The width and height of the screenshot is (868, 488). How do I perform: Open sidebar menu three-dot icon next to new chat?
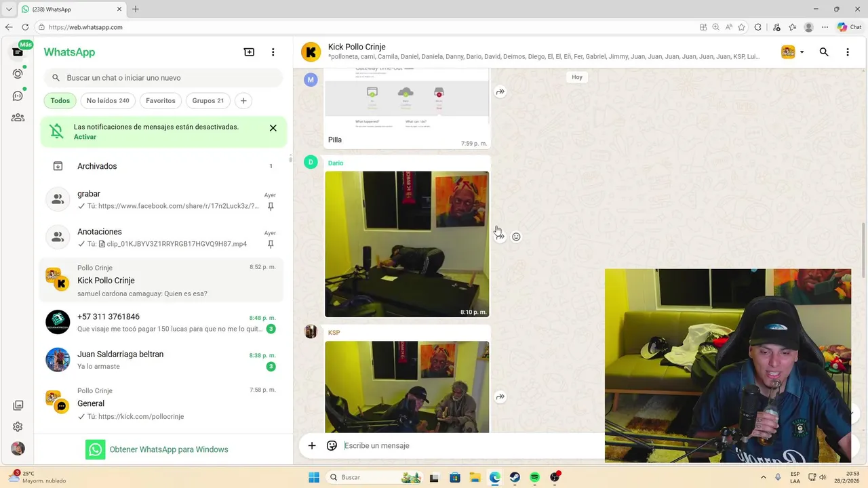click(273, 52)
